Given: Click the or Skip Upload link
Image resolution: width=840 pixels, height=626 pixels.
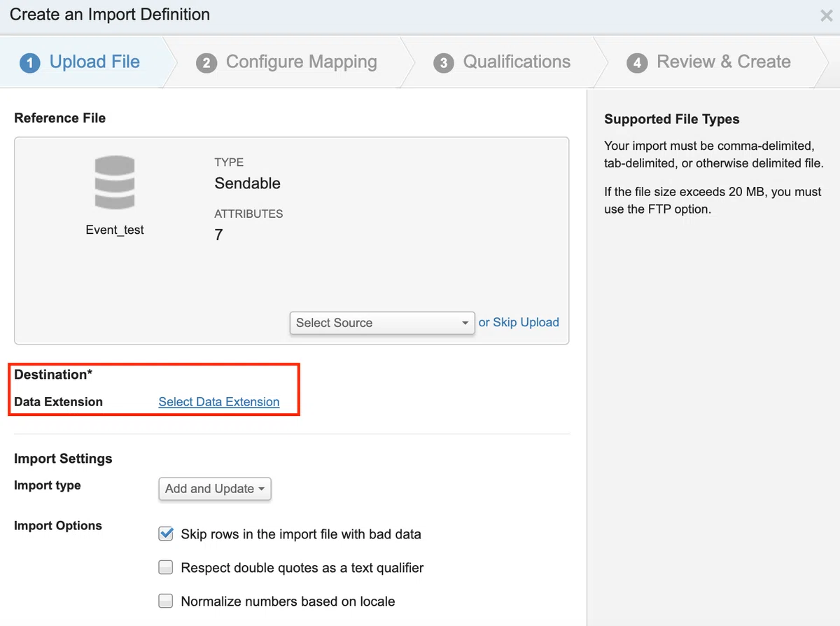Looking at the screenshot, I should [x=519, y=322].
